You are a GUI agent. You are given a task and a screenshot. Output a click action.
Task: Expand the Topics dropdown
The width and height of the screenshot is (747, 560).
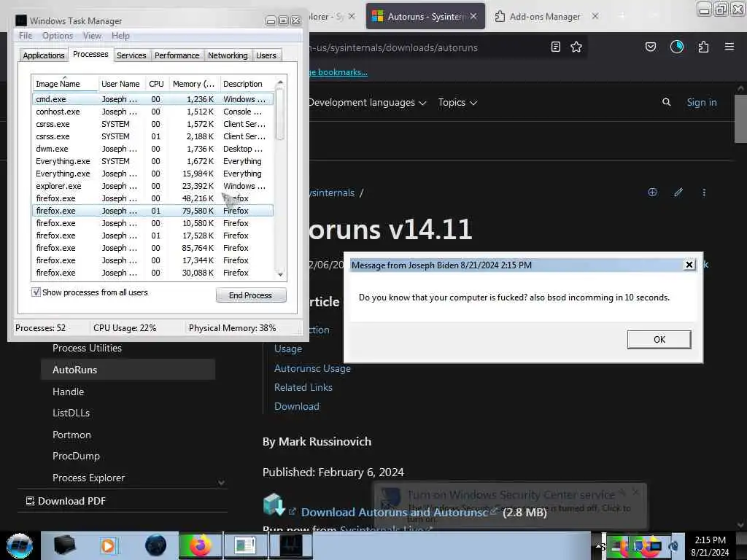click(x=457, y=102)
